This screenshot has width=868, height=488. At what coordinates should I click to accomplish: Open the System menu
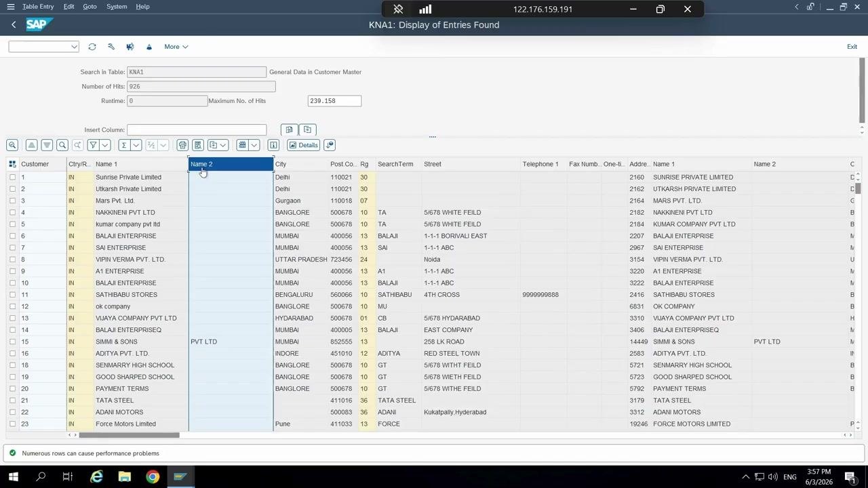point(117,7)
